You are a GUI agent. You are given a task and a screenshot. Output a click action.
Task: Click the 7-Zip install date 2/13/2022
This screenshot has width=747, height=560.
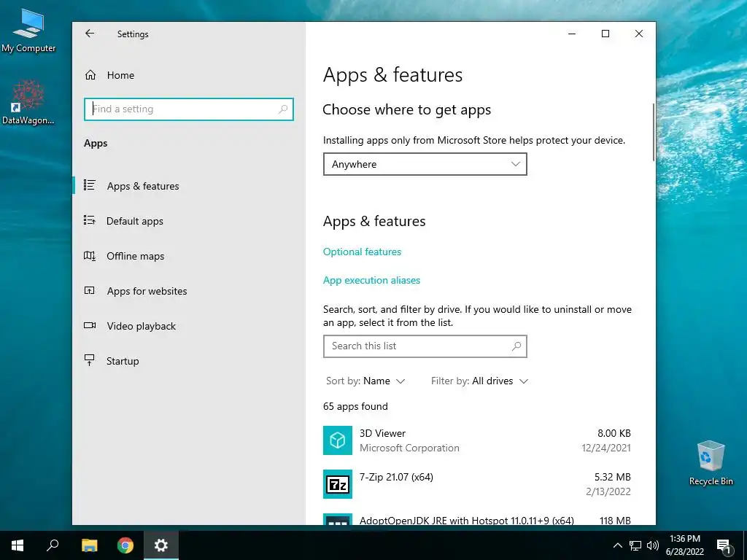pos(608,492)
